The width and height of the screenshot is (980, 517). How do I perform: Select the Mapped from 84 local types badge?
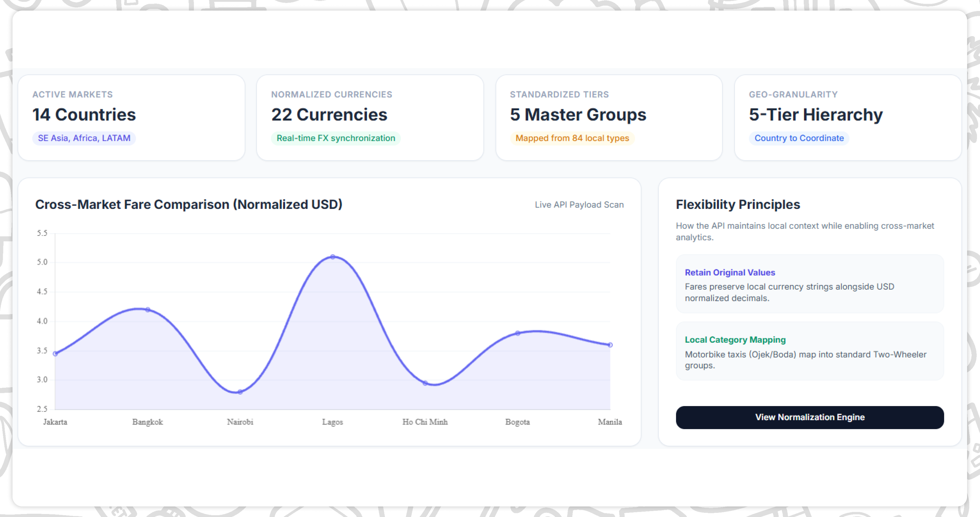[572, 138]
